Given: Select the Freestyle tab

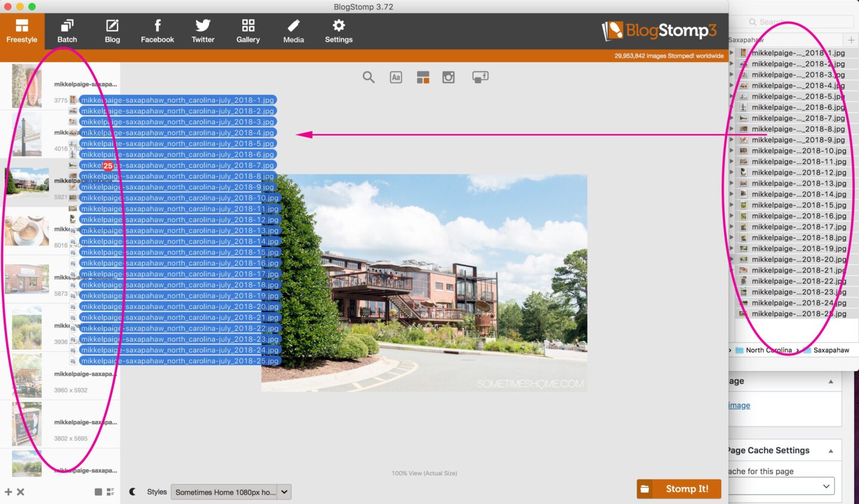Looking at the screenshot, I should (22, 30).
